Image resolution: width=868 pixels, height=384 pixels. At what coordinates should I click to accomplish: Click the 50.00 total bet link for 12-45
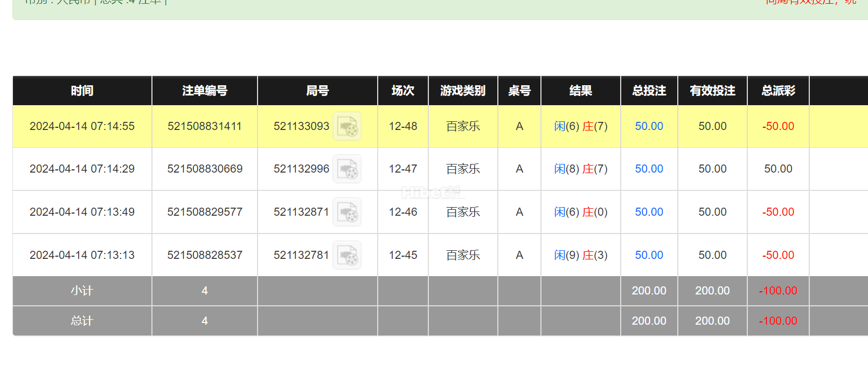tap(649, 255)
